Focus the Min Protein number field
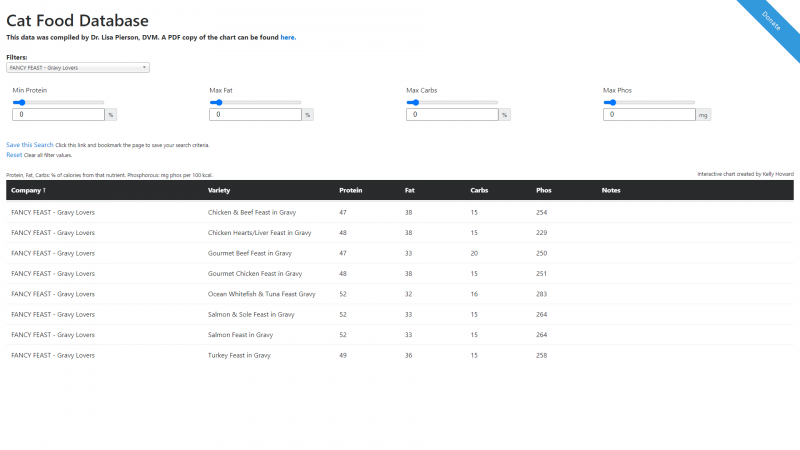Viewport: 800px width, 450px height. 59,115
